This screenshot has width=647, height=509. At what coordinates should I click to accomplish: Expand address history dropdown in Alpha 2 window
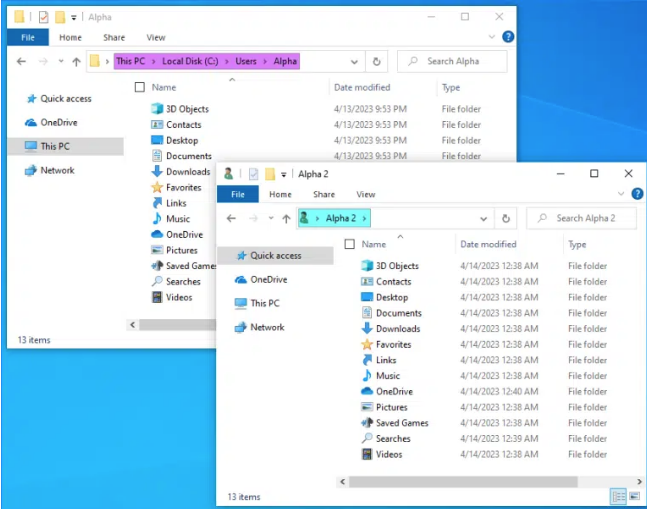click(x=483, y=219)
